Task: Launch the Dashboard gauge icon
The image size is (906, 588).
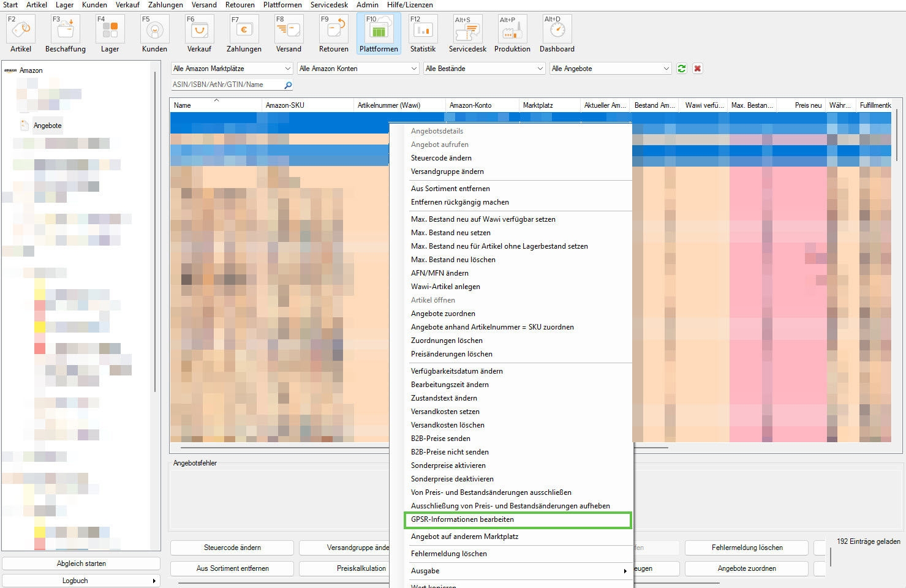Action: [x=557, y=29]
